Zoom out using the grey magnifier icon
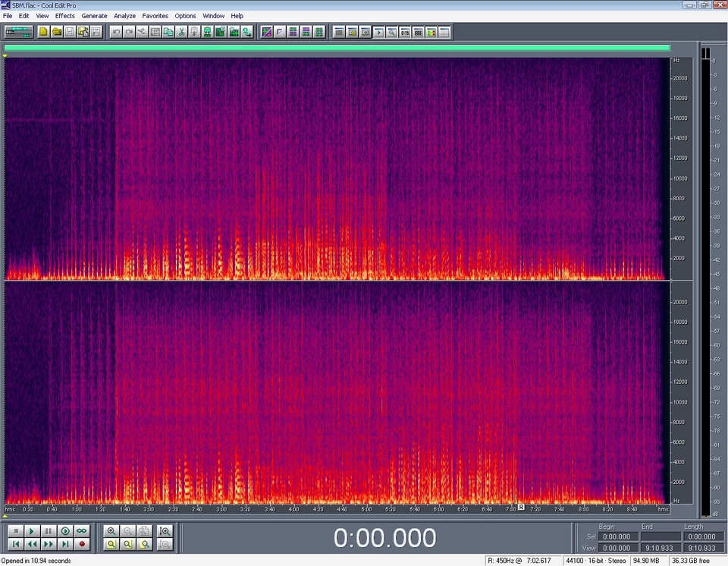728x566 pixels. coord(128,530)
